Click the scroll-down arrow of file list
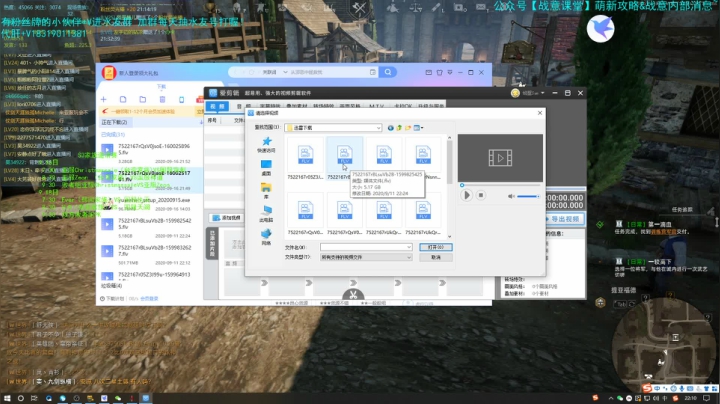720x404 pixels. [449, 237]
